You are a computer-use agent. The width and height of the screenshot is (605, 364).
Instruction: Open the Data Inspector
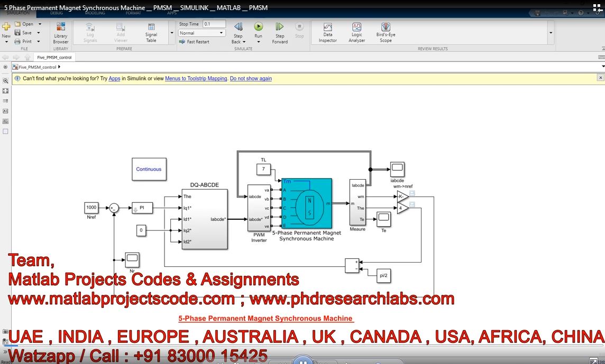[327, 32]
